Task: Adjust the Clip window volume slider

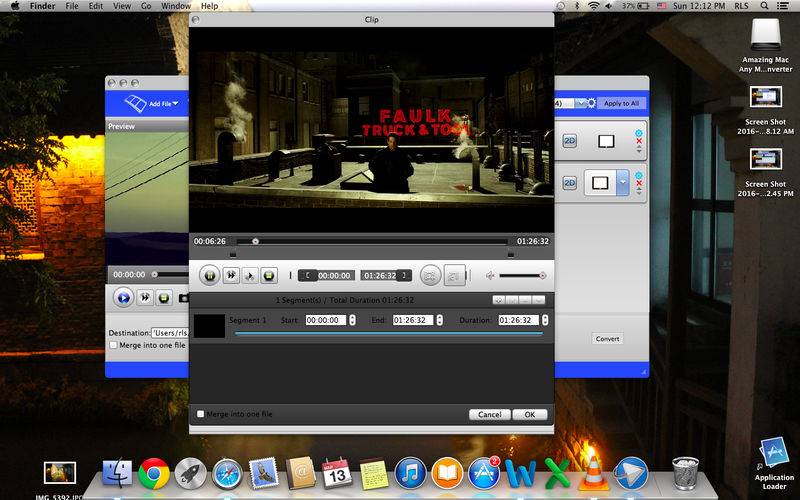Action: (521, 276)
